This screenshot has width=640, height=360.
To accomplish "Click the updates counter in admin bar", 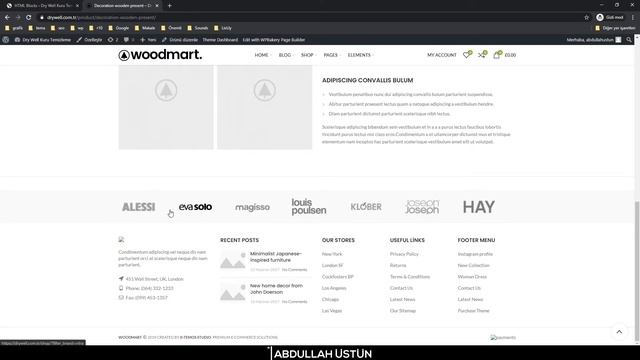I will 113,40.
